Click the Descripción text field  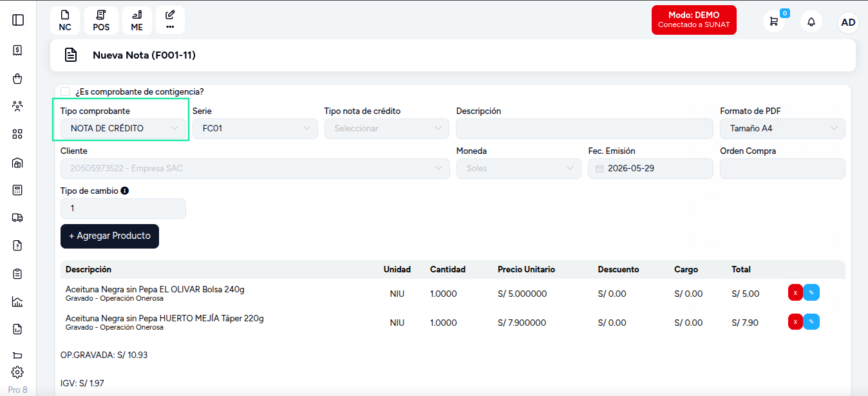(x=585, y=128)
